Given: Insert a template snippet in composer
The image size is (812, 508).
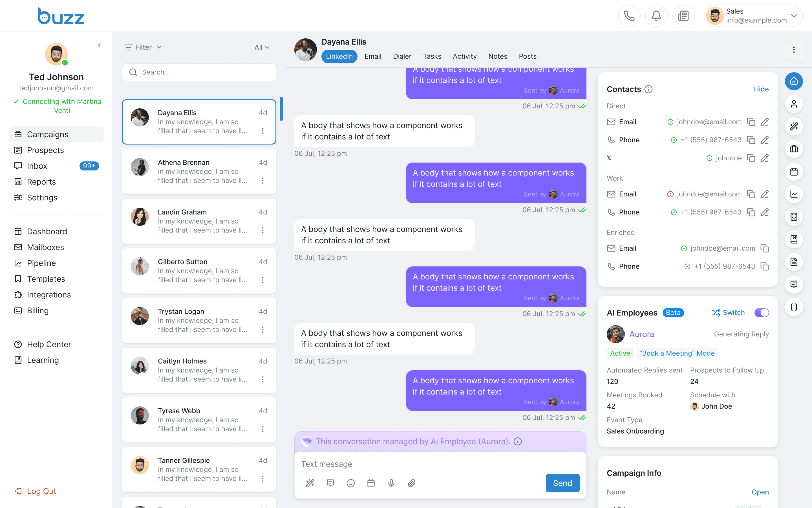Looking at the screenshot, I should (330, 483).
